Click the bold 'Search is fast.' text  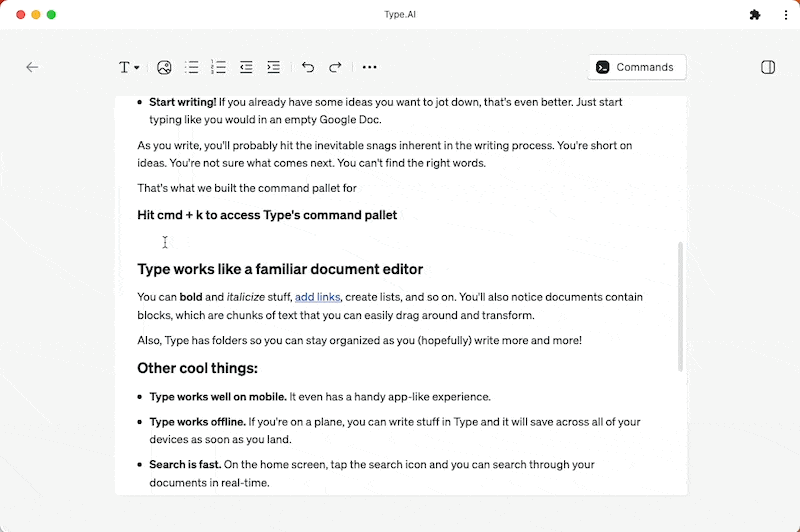pyautogui.click(x=185, y=465)
